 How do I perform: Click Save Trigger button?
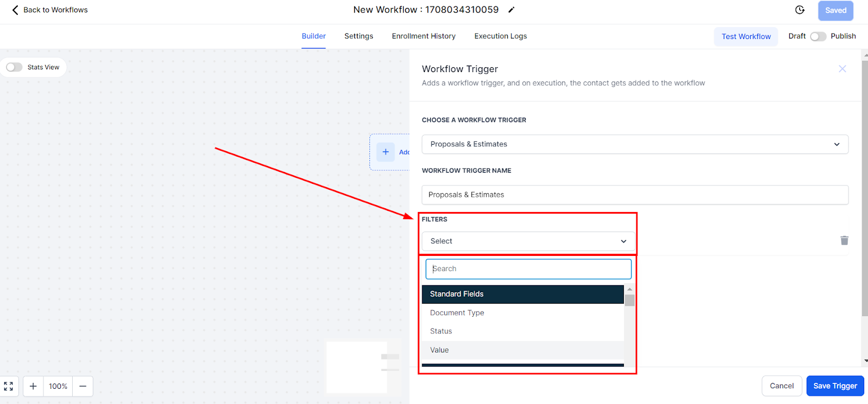pos(835,386)
